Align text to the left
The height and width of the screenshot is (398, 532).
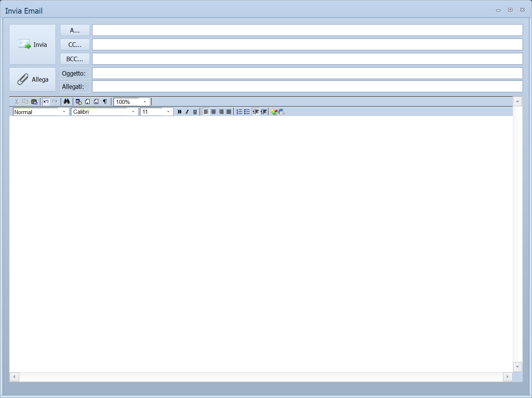click(x=206, y=112)
